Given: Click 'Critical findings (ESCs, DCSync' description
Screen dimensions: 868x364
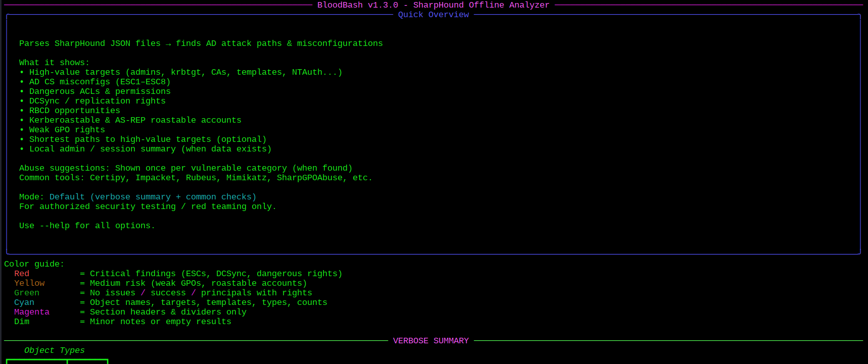Looking at the screenshot, I should [216, 274].
